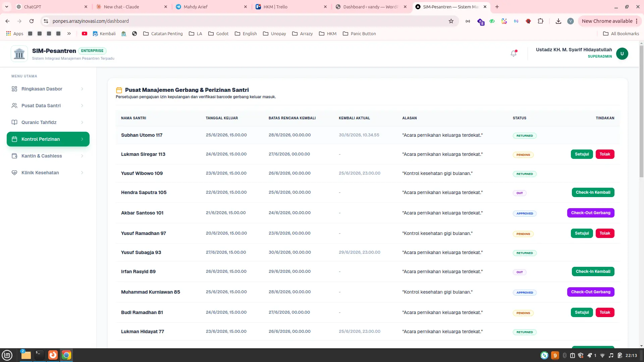The height and width of the screenshot is (362, 644).
Task: Switch to the HKM | Trello tab
Action: click(x=291, y=7)
